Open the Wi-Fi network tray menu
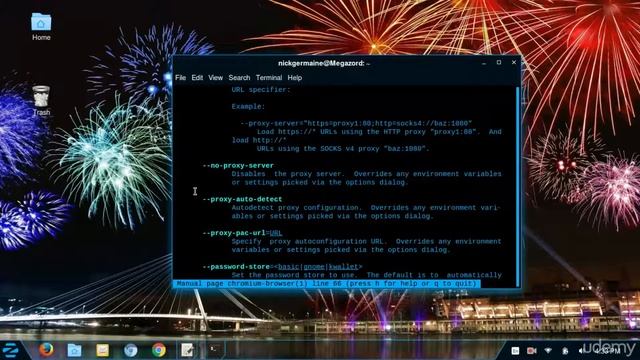Viewport: 640px width, 360px height. tap(548, 351)
